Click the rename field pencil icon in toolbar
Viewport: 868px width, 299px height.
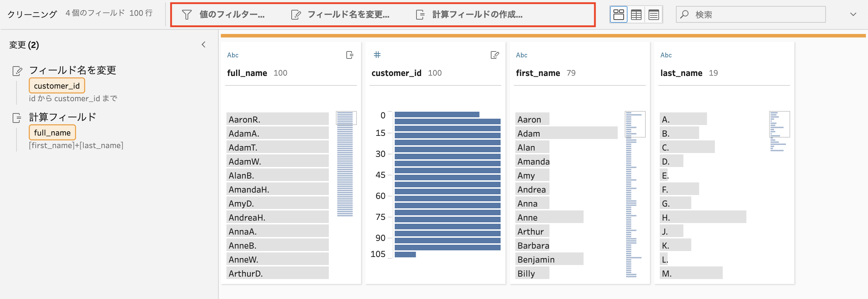(x=296, y=15)
